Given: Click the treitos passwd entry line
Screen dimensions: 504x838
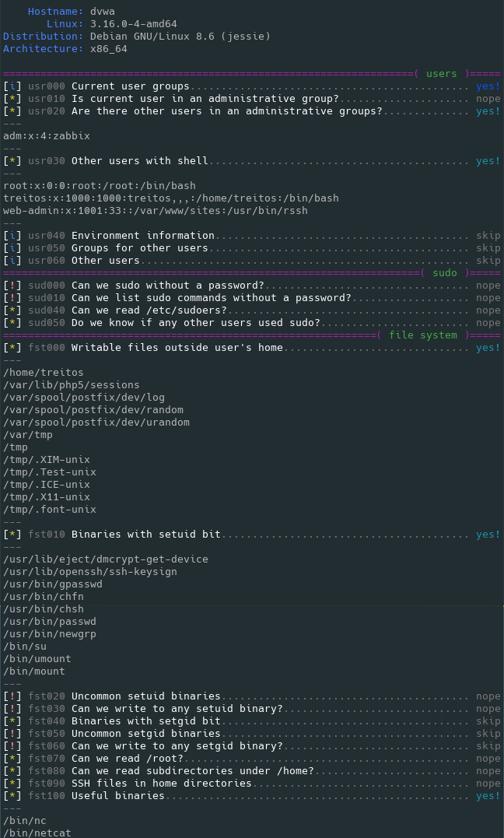Looking at the screenshot, I should (171, 198).
